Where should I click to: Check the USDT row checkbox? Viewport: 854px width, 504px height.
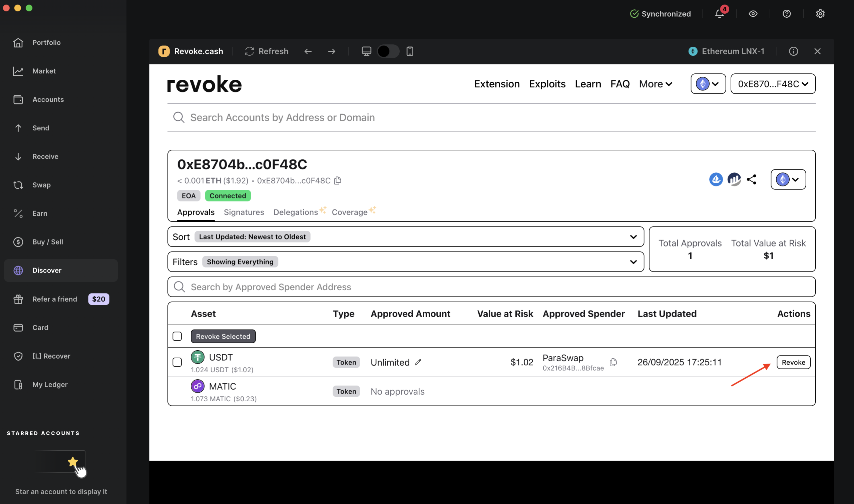coord(177,362)
